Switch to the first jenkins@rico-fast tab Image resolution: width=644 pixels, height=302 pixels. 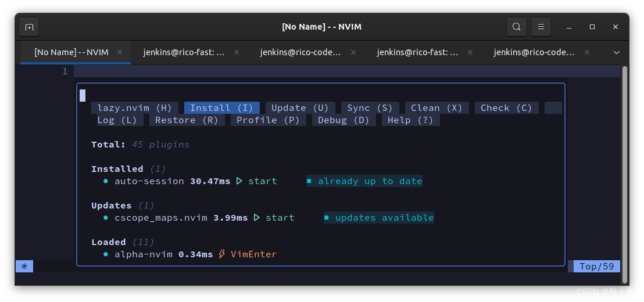184,52
